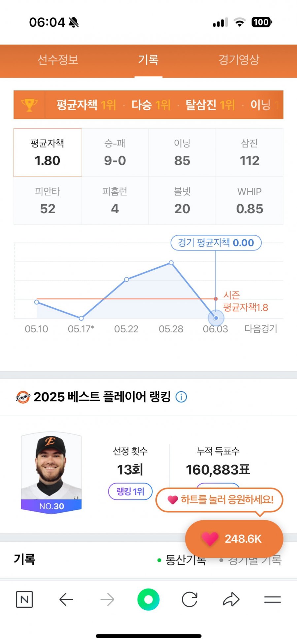Select the 통산기록 radio option

point(182,560)
